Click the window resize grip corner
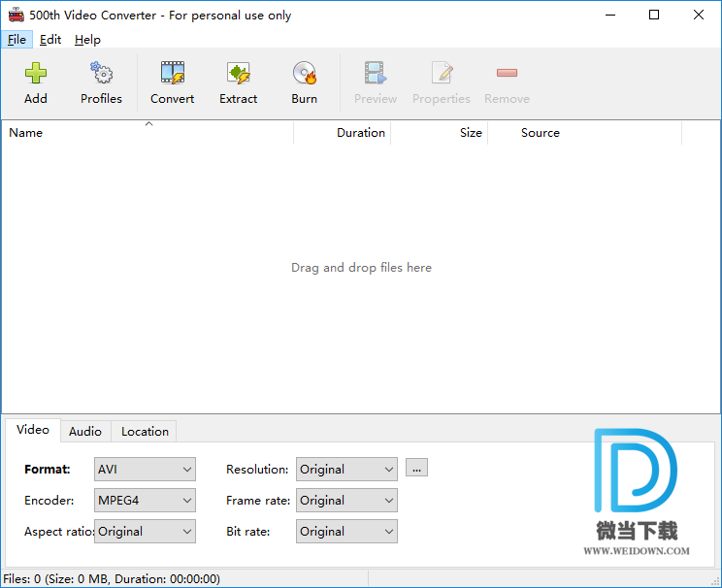 coord(715,582)
